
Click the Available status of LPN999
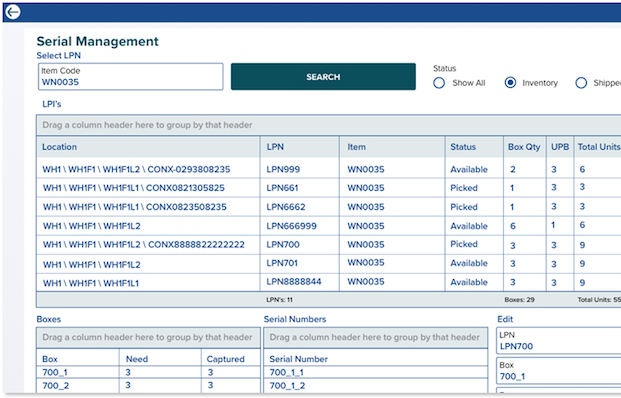(469, 169)
